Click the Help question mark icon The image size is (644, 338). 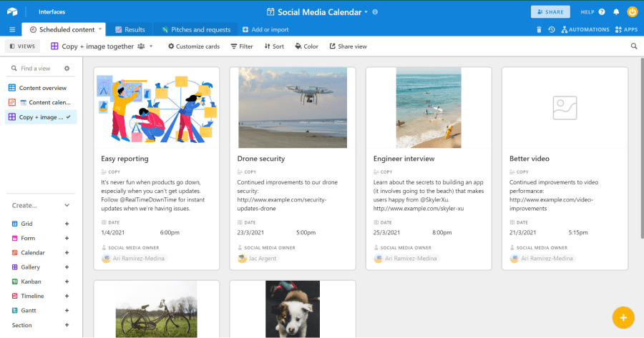(602, 12)
